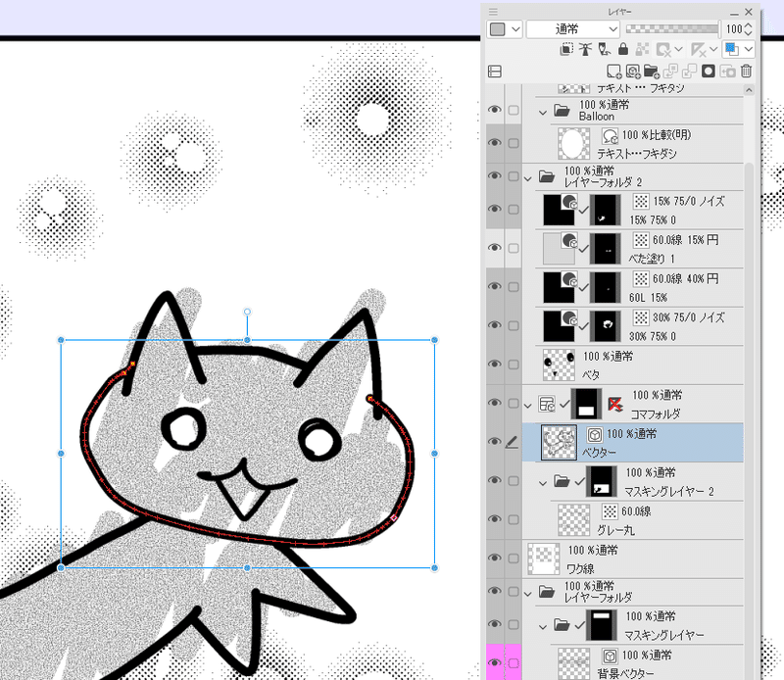
Task: Select the ワク線 layer
Action: click(x=632, y=559)
